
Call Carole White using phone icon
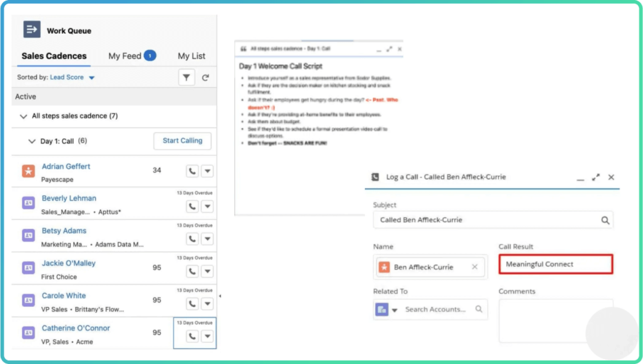tap(192, 304)
